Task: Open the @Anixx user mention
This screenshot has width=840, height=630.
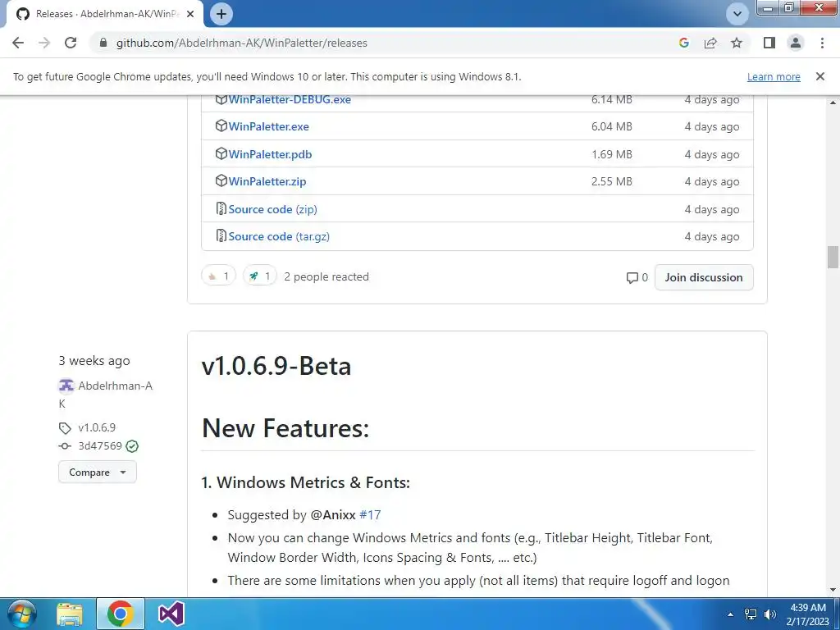Action: pos(333,515)
